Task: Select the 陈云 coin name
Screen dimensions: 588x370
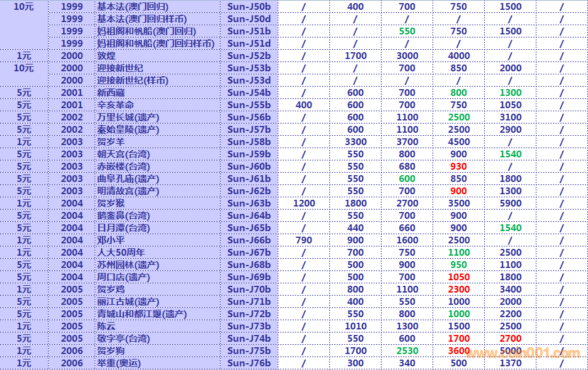Action: (106, 326)
